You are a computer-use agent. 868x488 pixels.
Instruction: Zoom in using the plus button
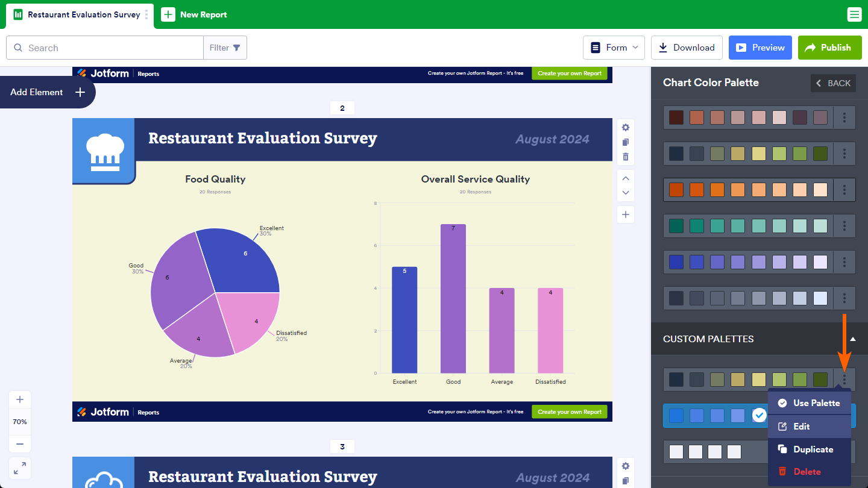pyautogui.click(x=20, y=399)
